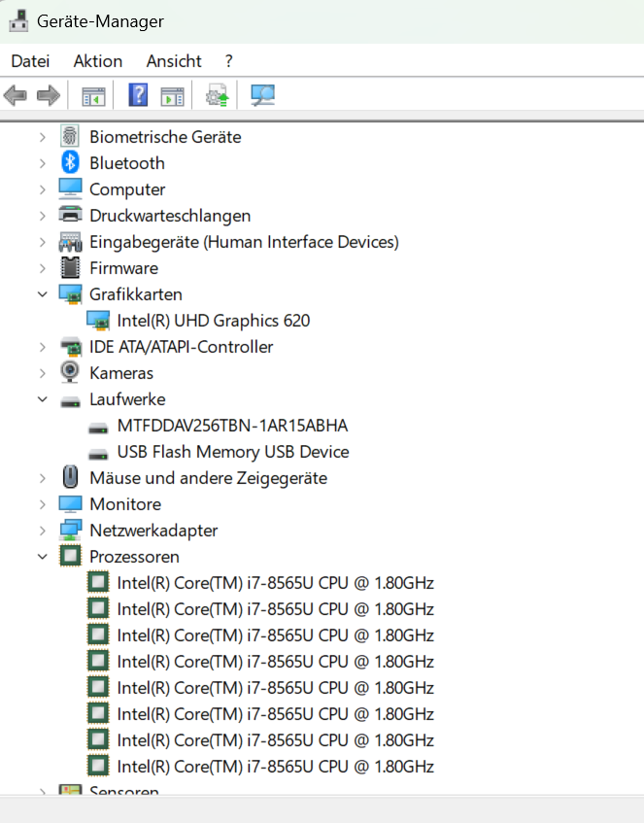Click the Intel UHD Graphics 620 icon
This screenshot has width=644, height=823.
coord(98,321)
